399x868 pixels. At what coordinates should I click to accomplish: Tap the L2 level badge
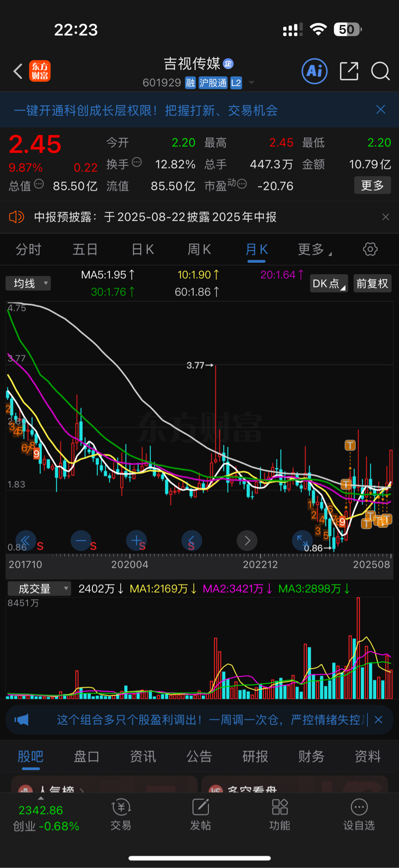coord(236,83)
